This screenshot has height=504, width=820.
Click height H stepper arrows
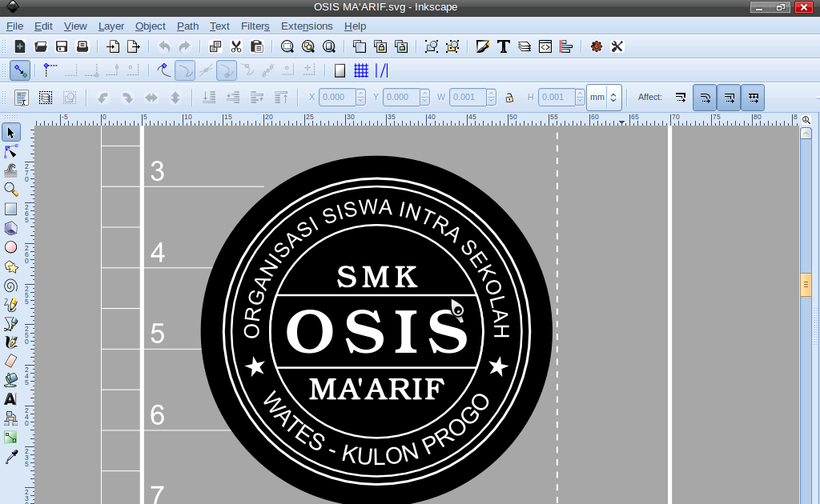(580, 97)
